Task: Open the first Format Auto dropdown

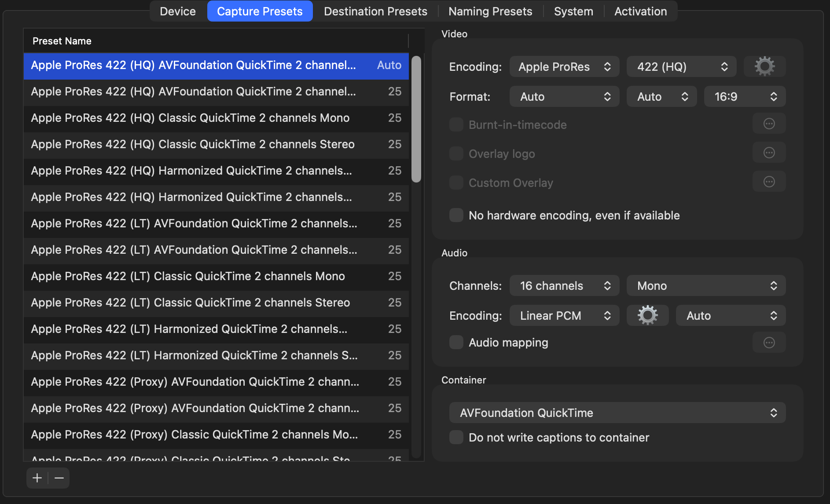Action: click(565, 96)
